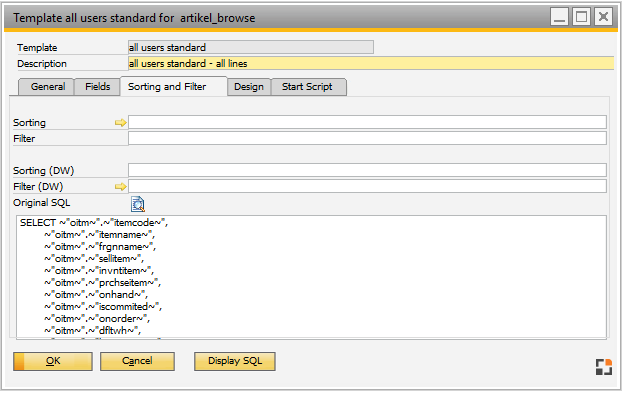The height and width of the screenshot is (393, 624).
Task: Click the Display SQL button
Action: [235, 361]
